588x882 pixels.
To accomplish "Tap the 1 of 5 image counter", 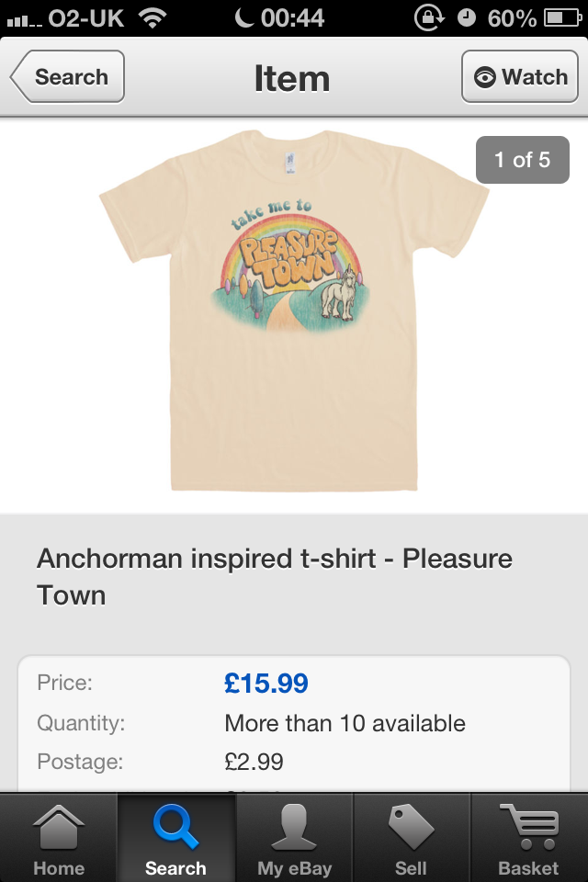I will [522, 160].
